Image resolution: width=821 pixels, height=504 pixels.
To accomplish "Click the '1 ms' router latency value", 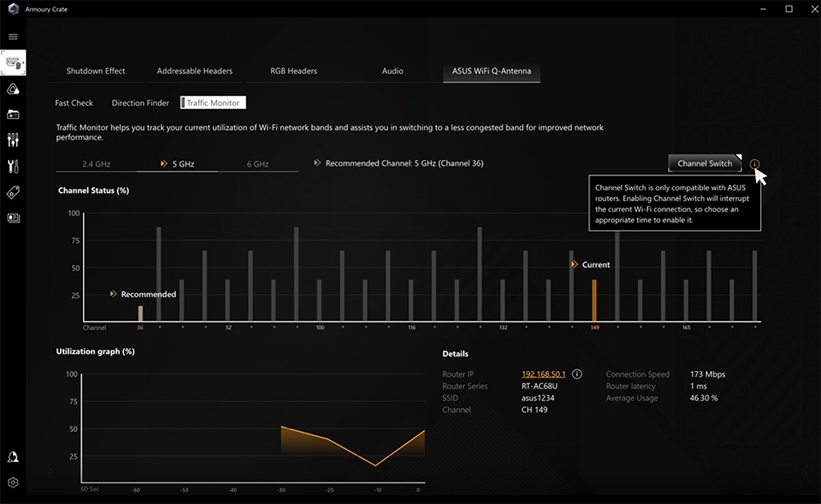I will click(698, 387).
